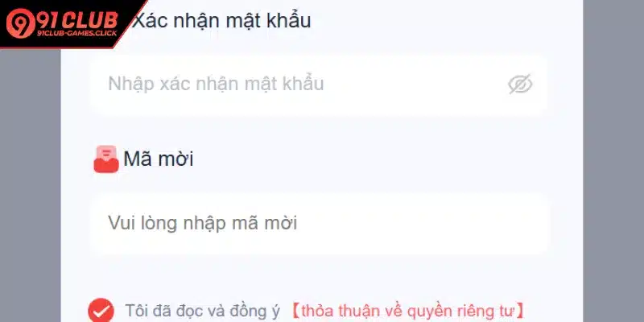Click the 91club-games.click URL text
This screenshot has width=644, height=322.
[77, 33]
